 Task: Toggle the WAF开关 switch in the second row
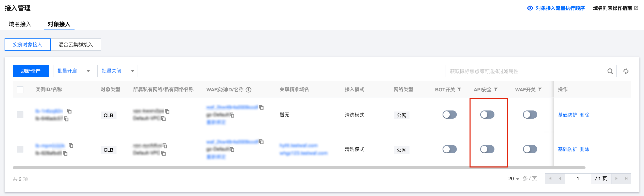[530, 149]
